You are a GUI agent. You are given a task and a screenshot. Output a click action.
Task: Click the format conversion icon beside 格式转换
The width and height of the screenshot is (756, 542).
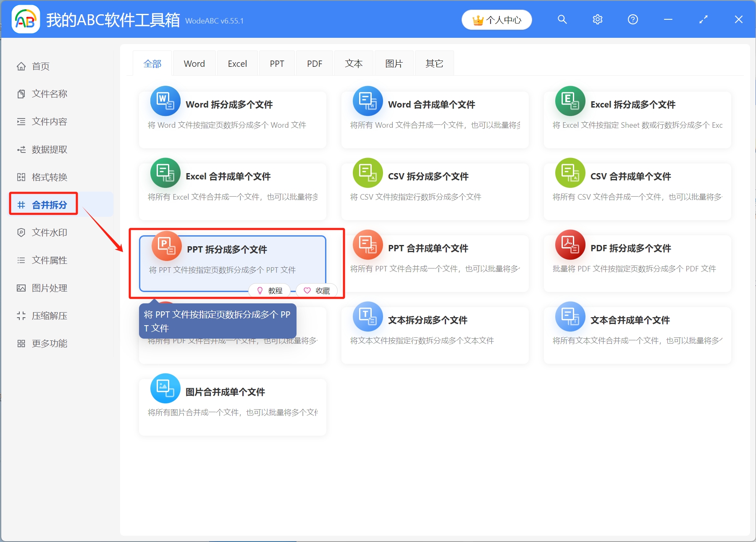pos(21,177)
